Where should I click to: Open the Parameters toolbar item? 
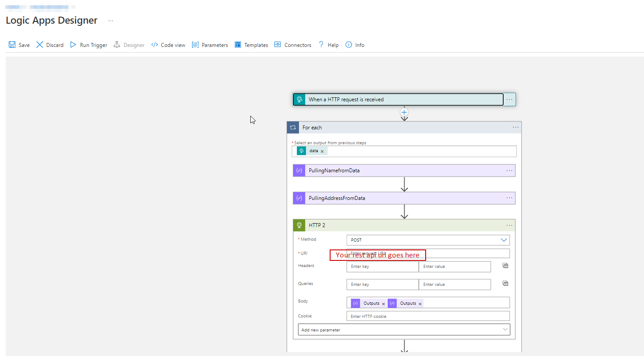pos(210,45)
